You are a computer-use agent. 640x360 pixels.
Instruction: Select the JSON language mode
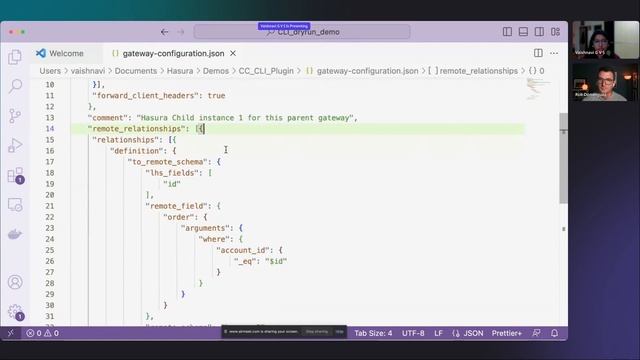(x=468, y=333)
